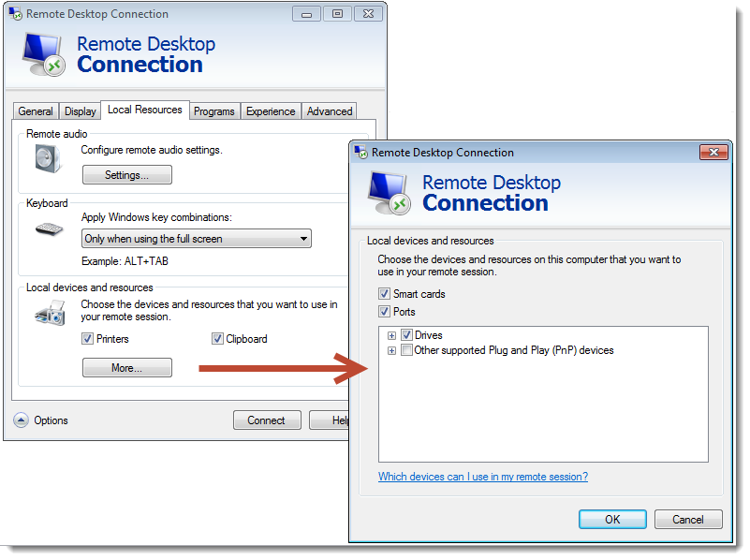Click the title bar icon of the devices dialog
This screenshot has width=750, height=560.
pyautogui.click(x=360, y=153)
